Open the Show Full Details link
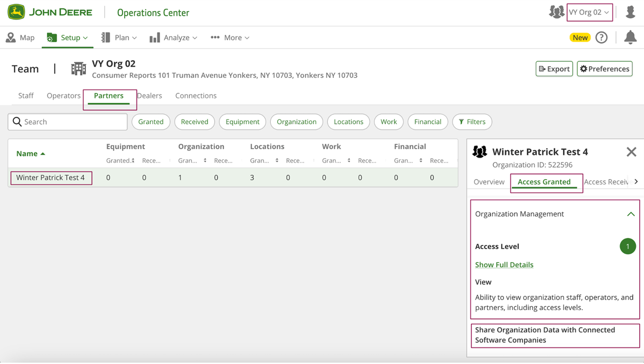 point(504,264)
